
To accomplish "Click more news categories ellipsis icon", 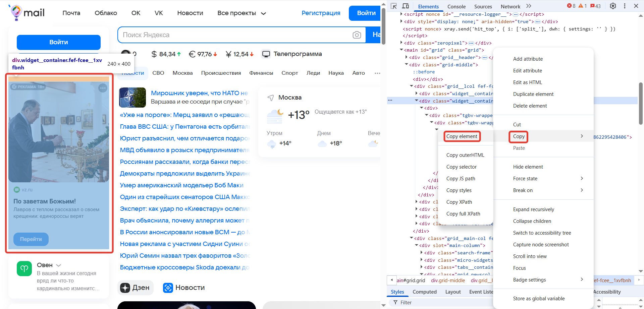I will tap(377, 73).
